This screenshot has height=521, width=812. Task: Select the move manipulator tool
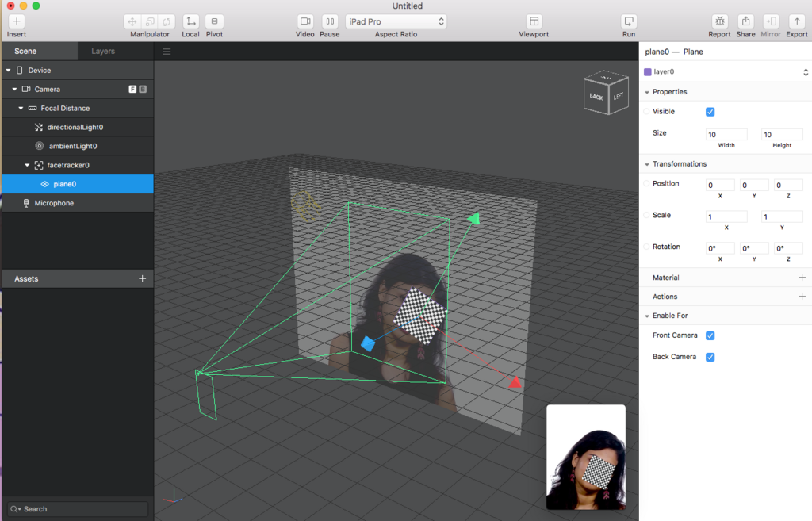tap(132, 21)
